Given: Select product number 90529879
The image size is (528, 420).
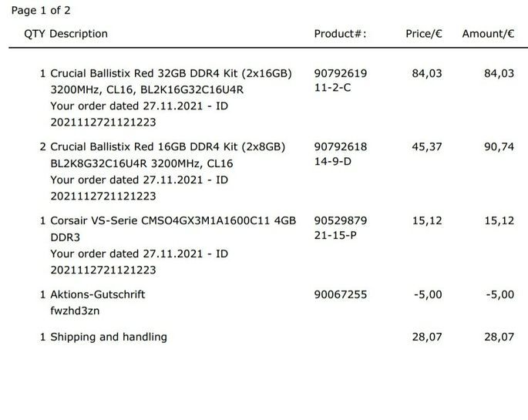Looking at the screenshot, I should [341, 220].
